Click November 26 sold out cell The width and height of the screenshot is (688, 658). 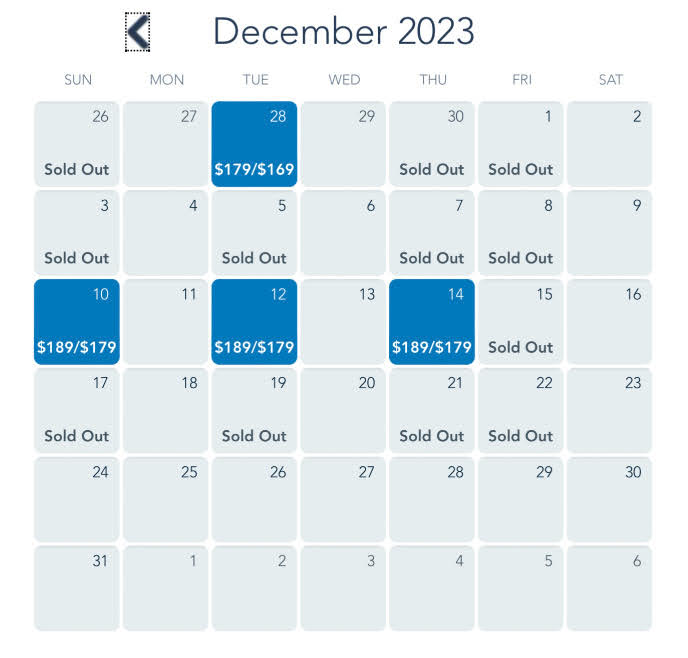click(x=77, y=144)
